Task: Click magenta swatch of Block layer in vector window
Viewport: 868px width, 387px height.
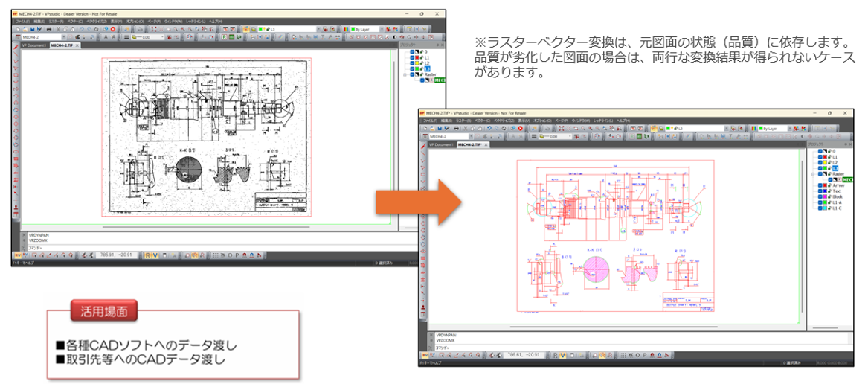Action: click(825, 197)
